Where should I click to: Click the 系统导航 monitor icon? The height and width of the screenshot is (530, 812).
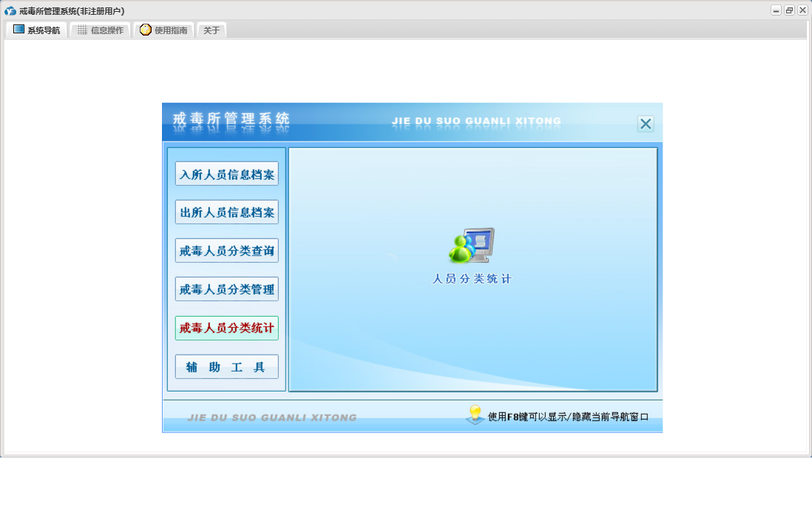point(18,30)
